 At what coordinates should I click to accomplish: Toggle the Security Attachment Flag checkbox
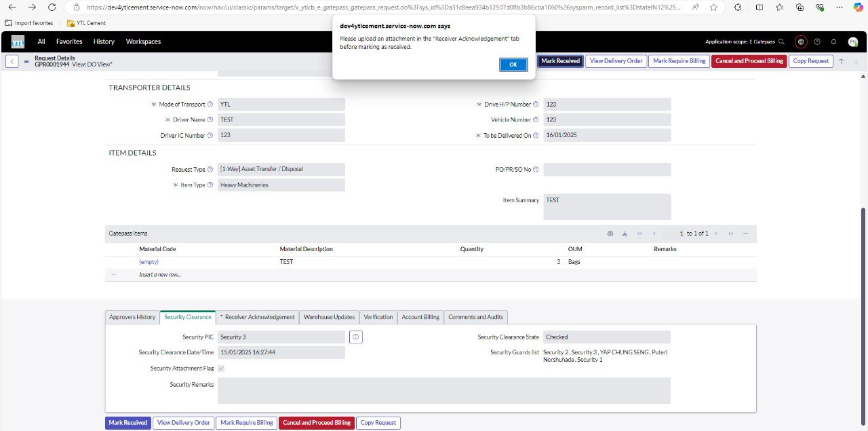point(221,369)
